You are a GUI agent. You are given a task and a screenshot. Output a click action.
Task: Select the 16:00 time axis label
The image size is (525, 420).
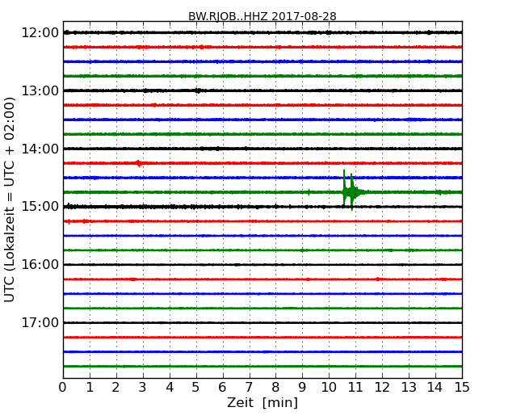[x=40, y=265]
